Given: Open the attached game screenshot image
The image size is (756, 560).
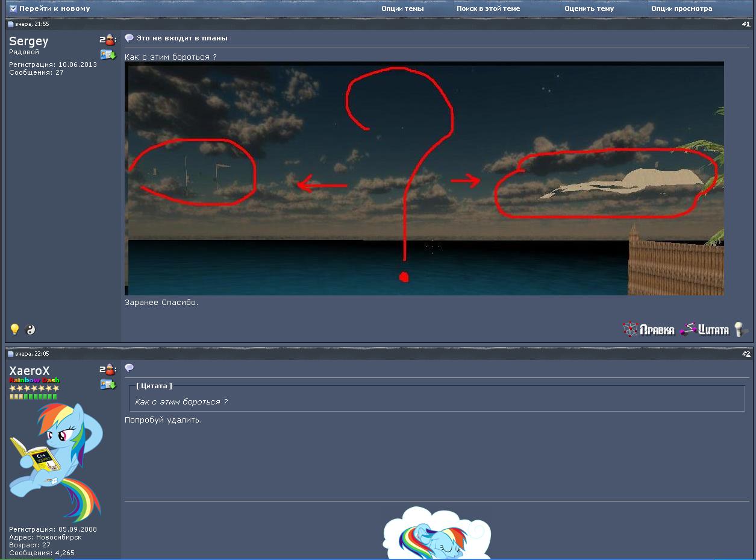Looking at the screenshot, I should 424,178.
